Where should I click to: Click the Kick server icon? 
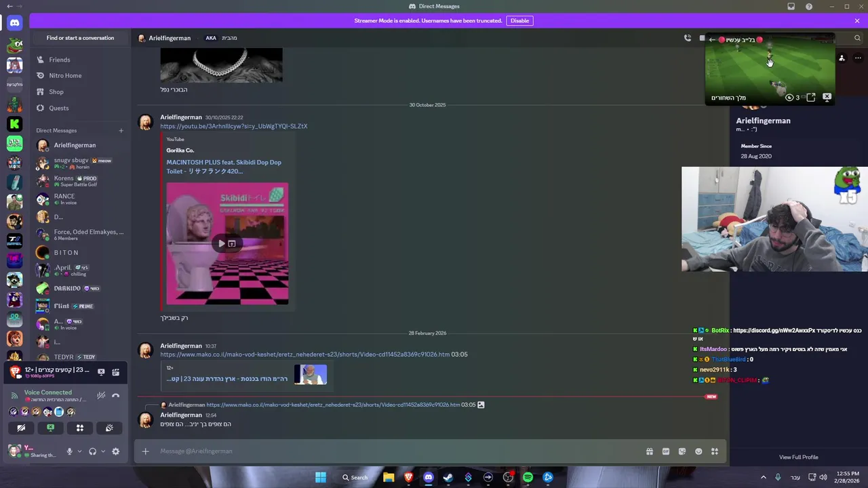pos(14,123)
